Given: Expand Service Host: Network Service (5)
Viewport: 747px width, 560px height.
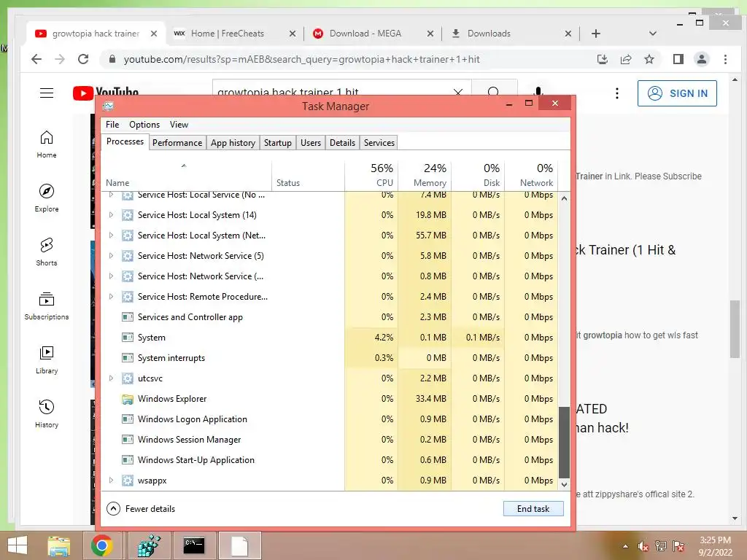Looking at the screenshot, I should (111, 256).
